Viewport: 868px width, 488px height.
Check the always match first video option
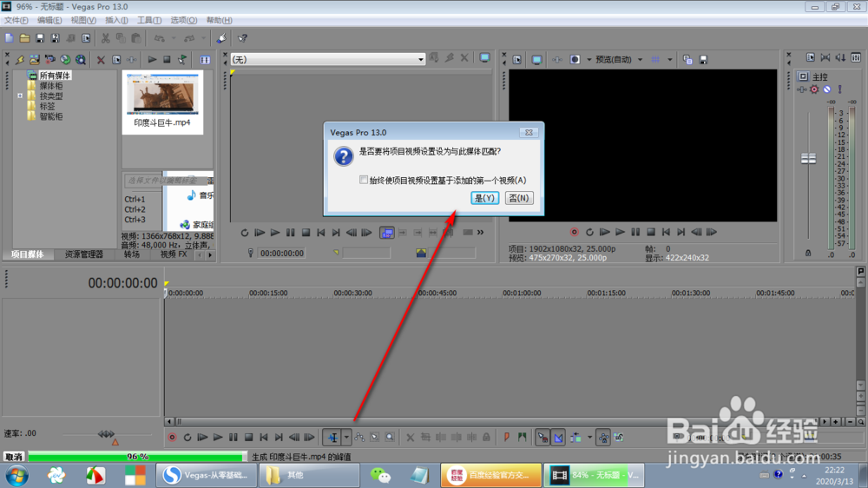(x=363, y=180)
